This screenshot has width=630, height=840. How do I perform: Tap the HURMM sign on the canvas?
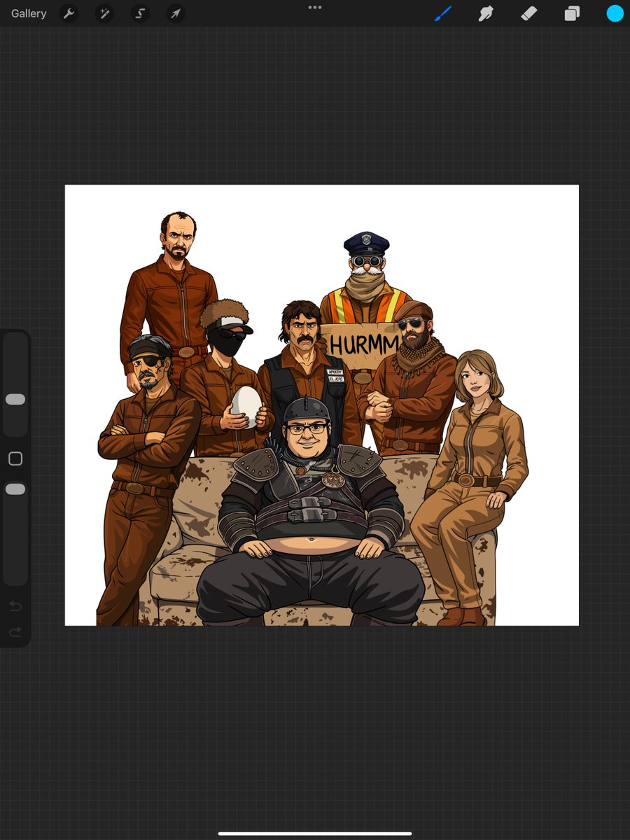click(363, 346)
